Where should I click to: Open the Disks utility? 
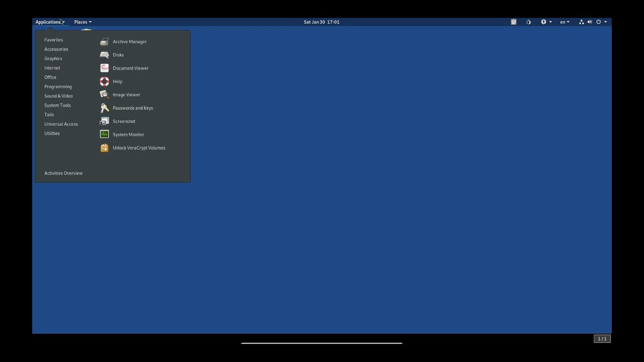118,55
